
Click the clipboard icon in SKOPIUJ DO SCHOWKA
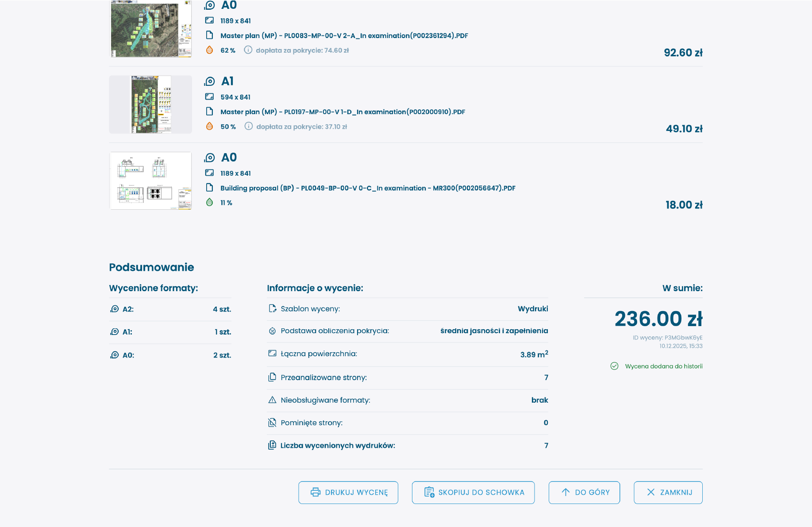428,492
